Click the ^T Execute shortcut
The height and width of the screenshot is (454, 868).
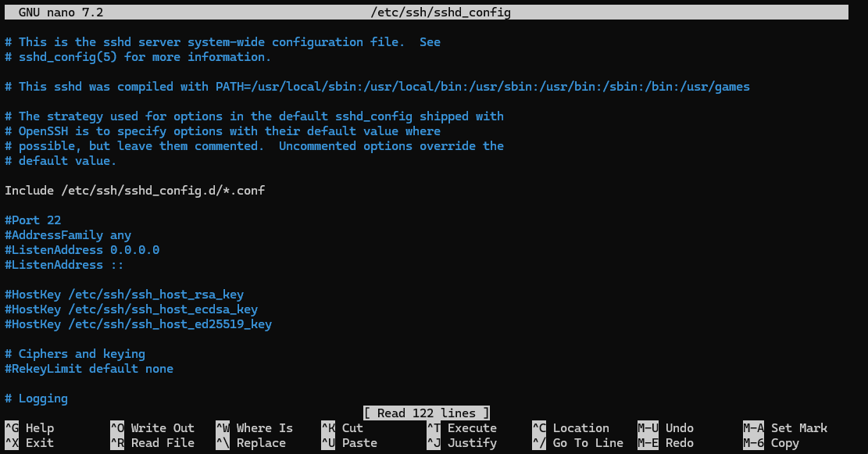pos(462,428)
